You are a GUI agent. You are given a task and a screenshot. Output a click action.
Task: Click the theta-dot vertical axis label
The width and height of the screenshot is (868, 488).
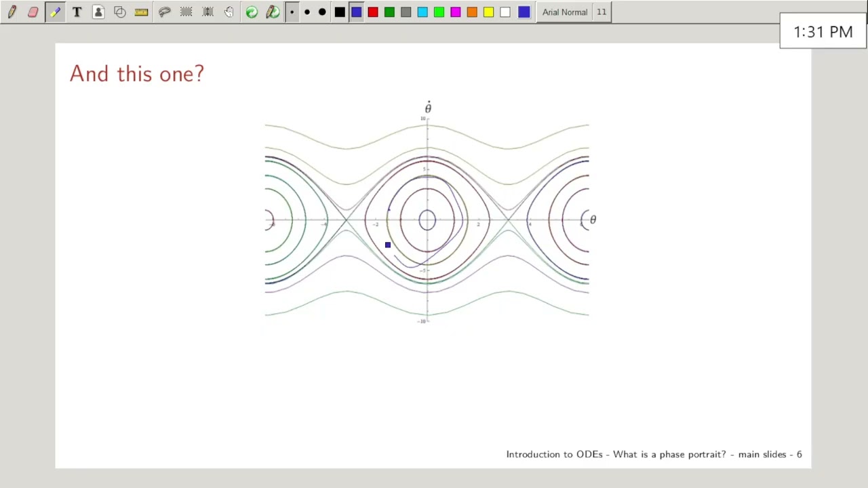pyautogui.click(x=428, y=107)
